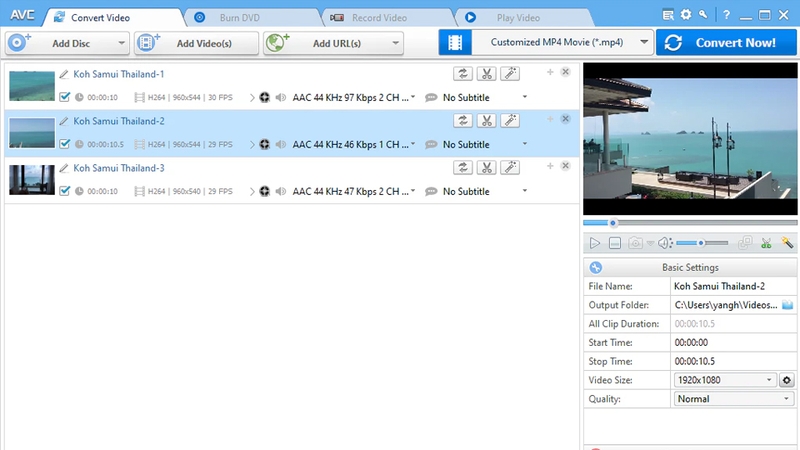The image size is (800, 450).
Task: Uncheck the Koh Samui Thailand-1 checkbox
Action: point(64,97)
